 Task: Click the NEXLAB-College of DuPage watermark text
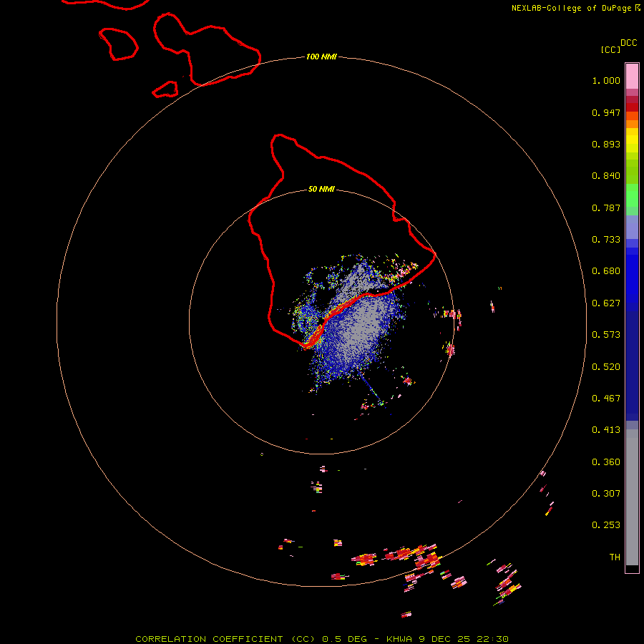pyautogui.click(x=575, y=8)
